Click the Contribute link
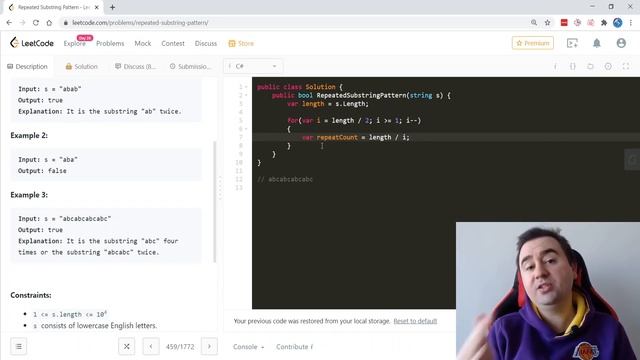Viewport: 640px width, 360px height. (294, 347)
